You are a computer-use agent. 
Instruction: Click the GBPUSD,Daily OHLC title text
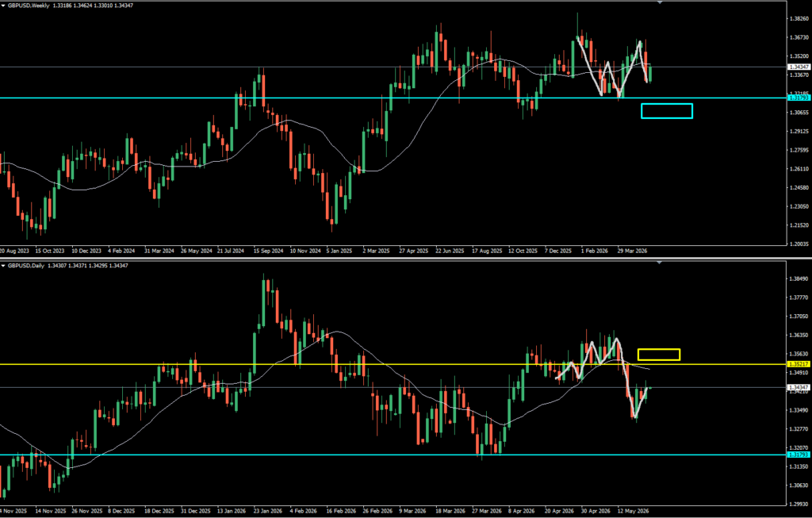click(x=68, y=266)
